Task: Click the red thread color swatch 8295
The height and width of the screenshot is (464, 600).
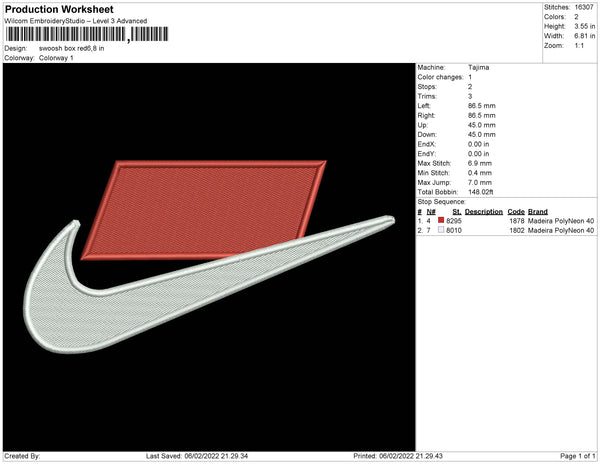Action: coord(441,220)
